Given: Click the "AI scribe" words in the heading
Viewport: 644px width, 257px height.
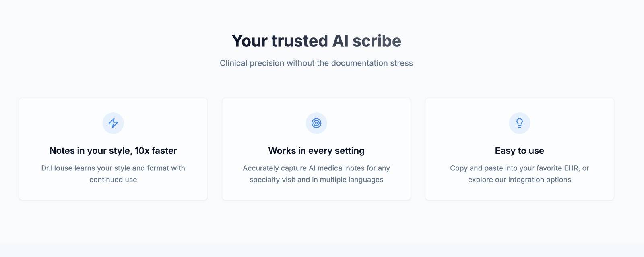Looking at the screenshot, I should coord(367,41).
